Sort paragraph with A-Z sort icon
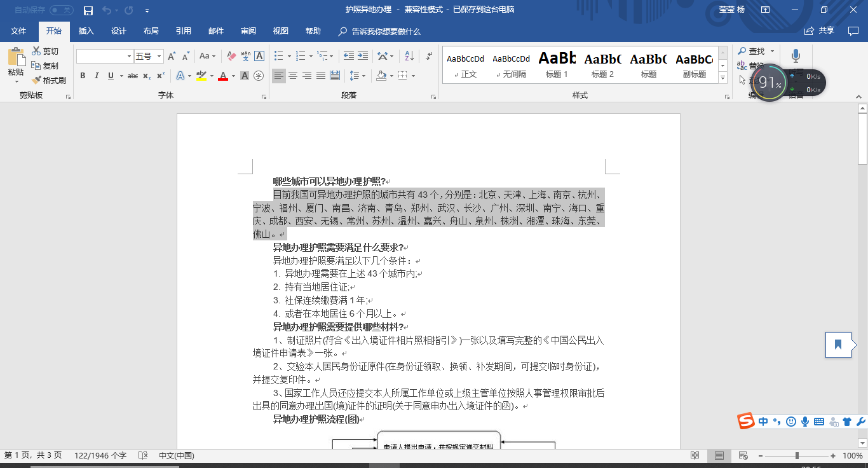The image size is (868, 468). 409,56
